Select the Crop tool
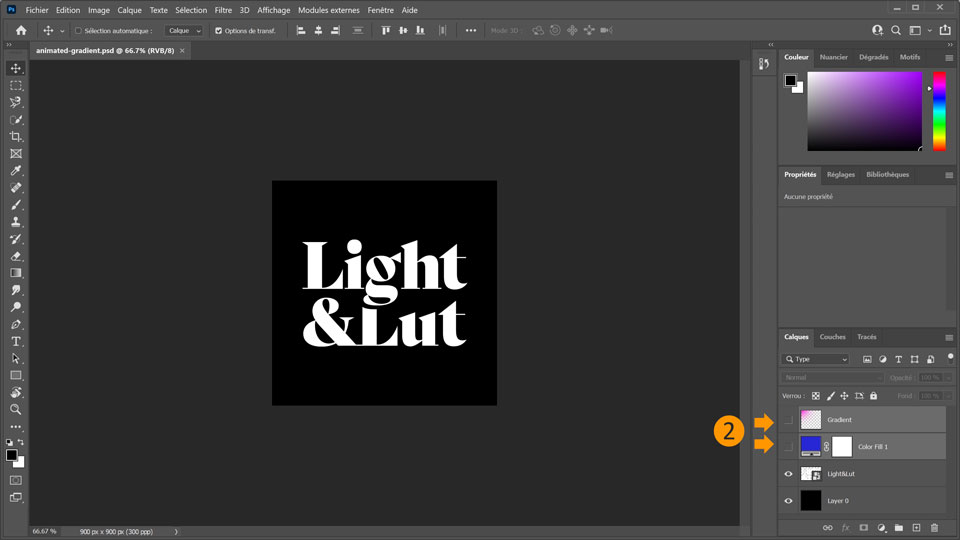This screenshot has height=540, width=960. click(x=16, y=136)
